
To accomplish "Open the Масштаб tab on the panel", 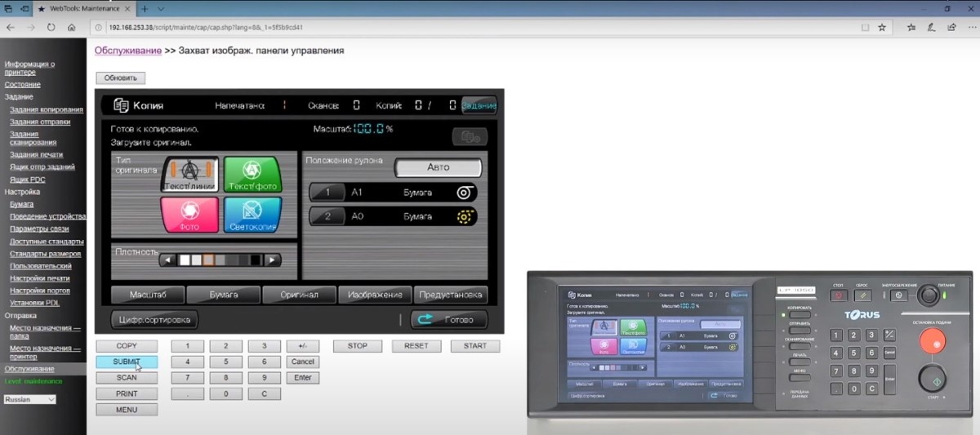I will pyautogui.click(x=147, y=295).
